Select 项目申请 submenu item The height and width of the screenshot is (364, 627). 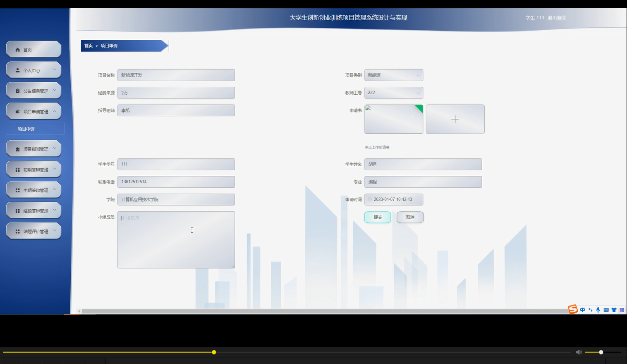(x=26, y=129)
